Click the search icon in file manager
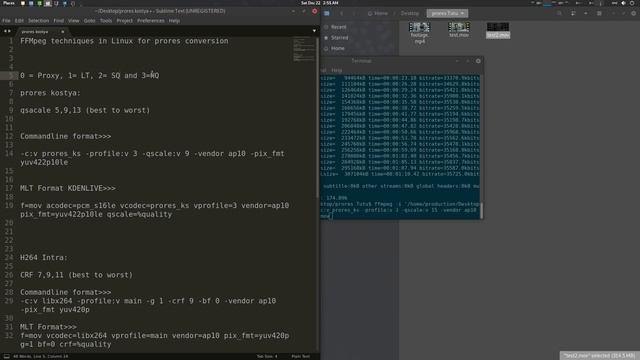This screenshot has height=360, width=640. (560, 13)
